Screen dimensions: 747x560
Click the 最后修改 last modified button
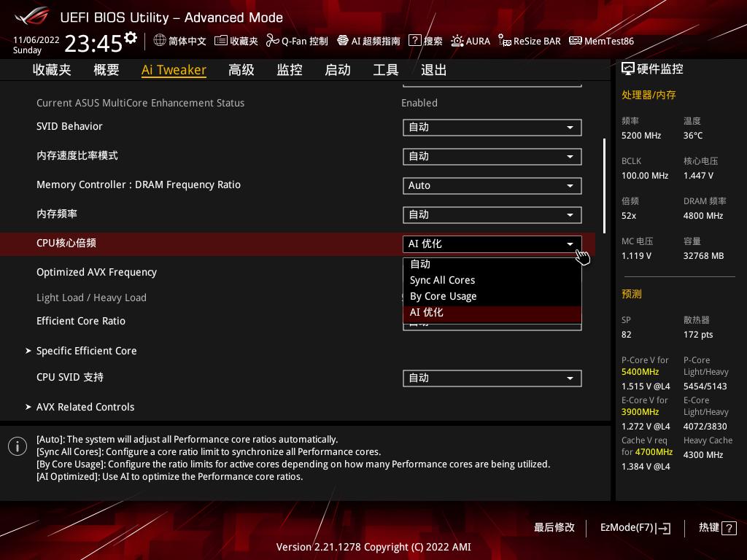click(x=554, y=528)
